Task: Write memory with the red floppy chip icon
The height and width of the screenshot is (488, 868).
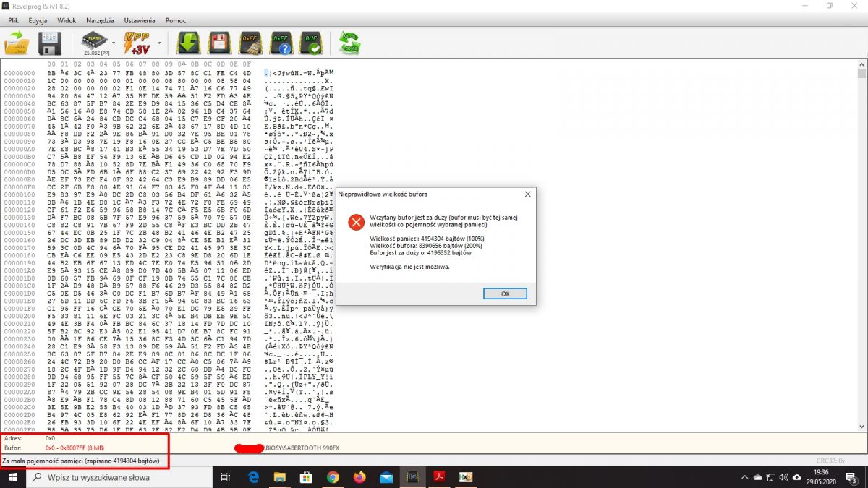Action: pyautogui.click(x=219, y=44)
